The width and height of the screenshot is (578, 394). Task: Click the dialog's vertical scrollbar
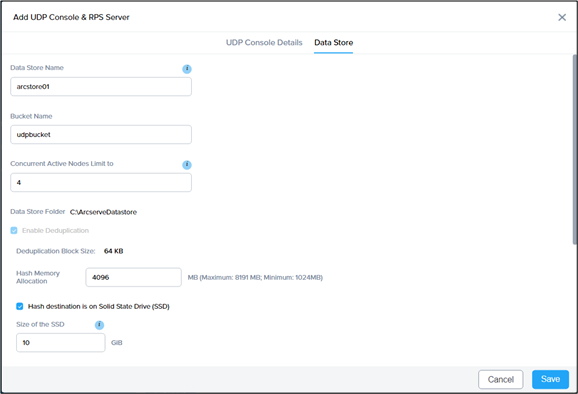click(x=575, y=149)
